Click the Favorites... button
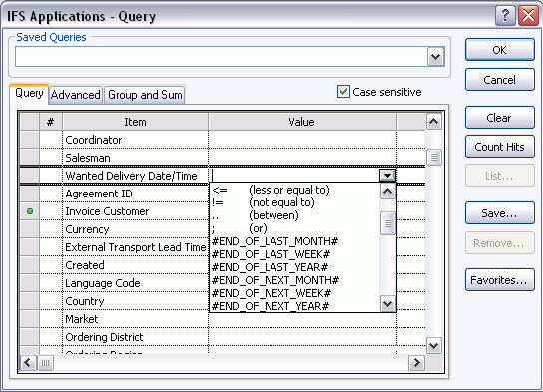This screenshot has width=543, height=392. (x=499, y=280)
